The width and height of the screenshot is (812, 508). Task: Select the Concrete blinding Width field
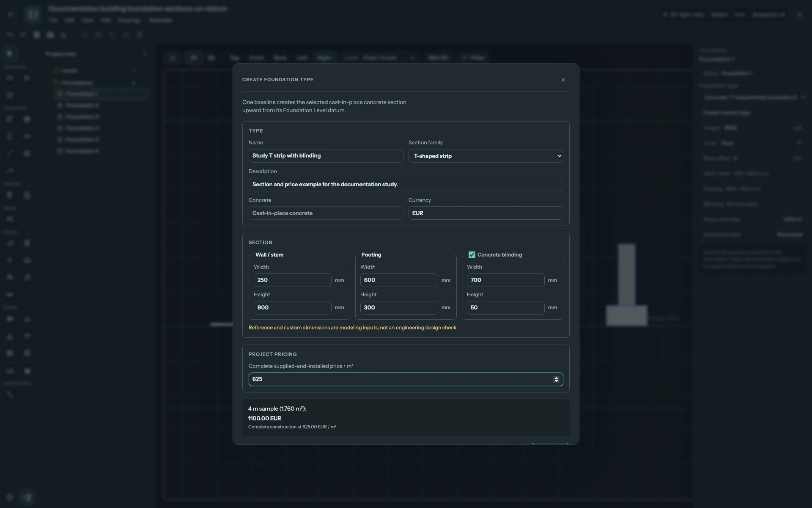505,280
